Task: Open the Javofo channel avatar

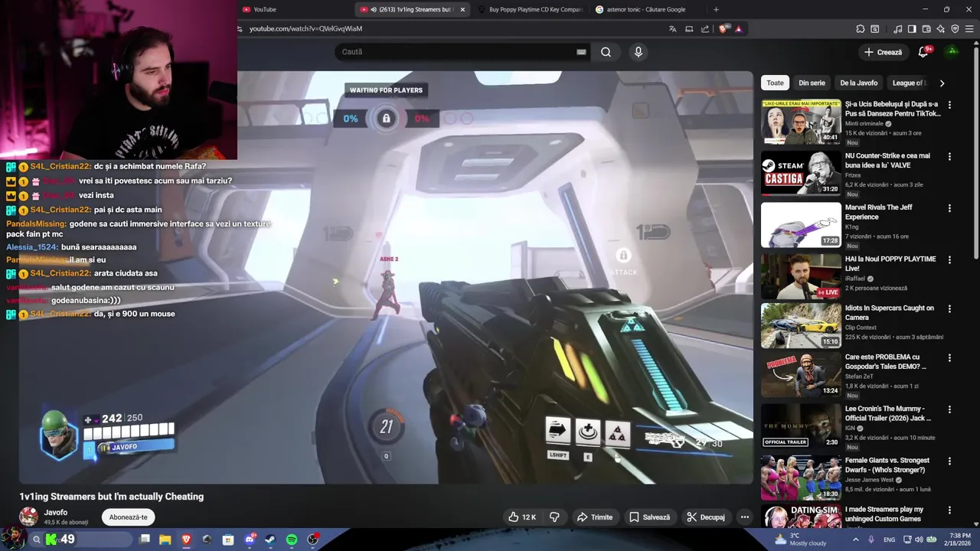Action: tap(29, 517)
